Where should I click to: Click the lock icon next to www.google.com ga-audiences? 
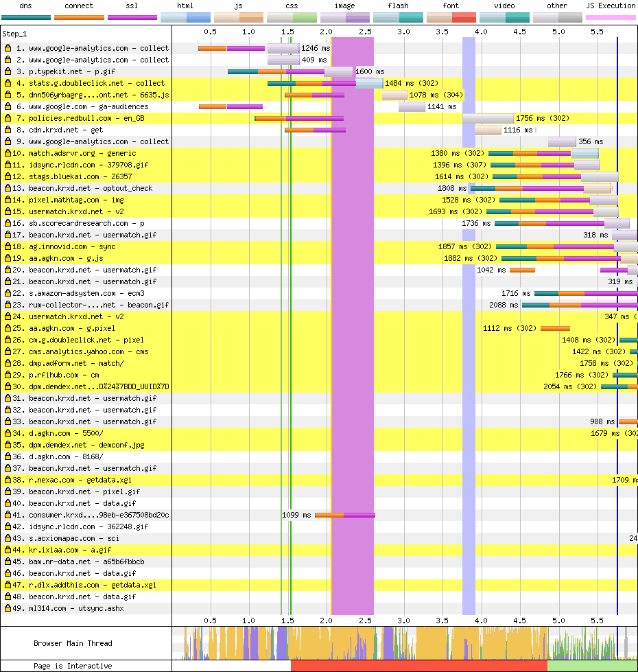point(8,106)
